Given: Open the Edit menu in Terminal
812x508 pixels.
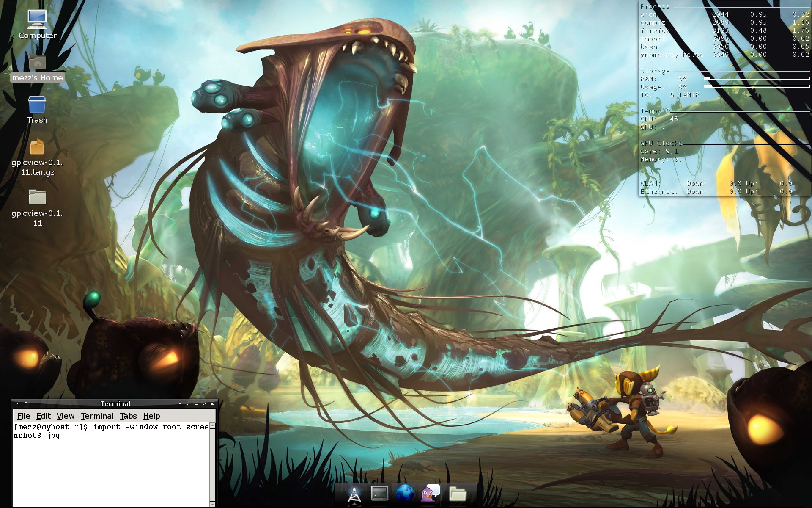Looking at the screenshot, I should point(44,416).
